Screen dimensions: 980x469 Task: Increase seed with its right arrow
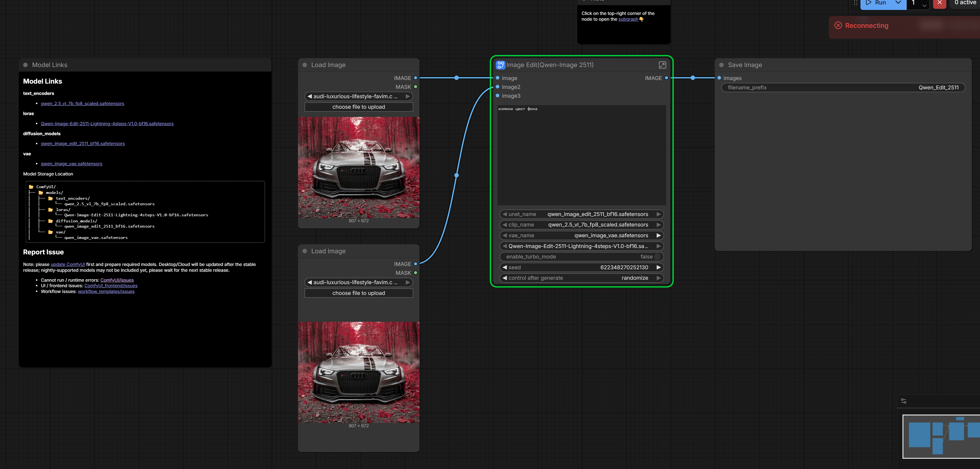(659, 268)
